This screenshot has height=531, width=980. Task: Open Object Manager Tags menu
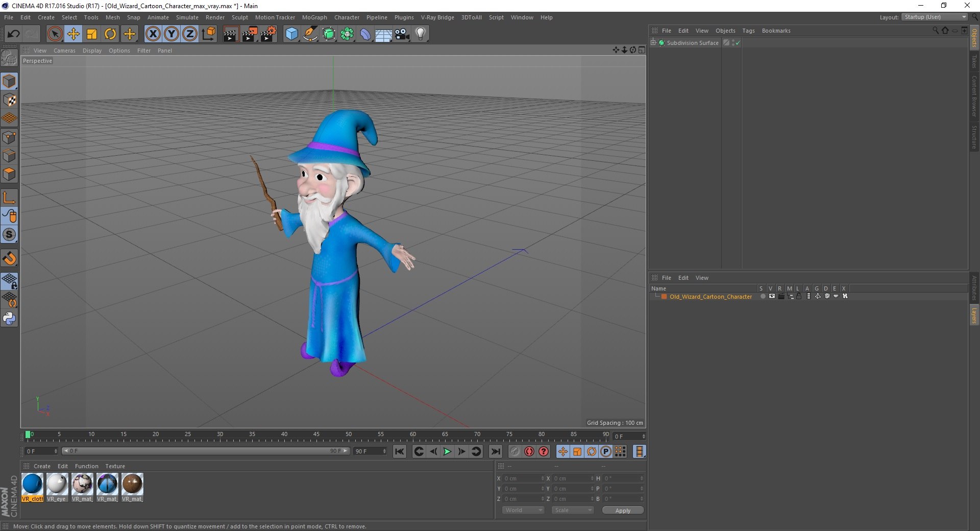pyautogui.click(x=748, y=31)
